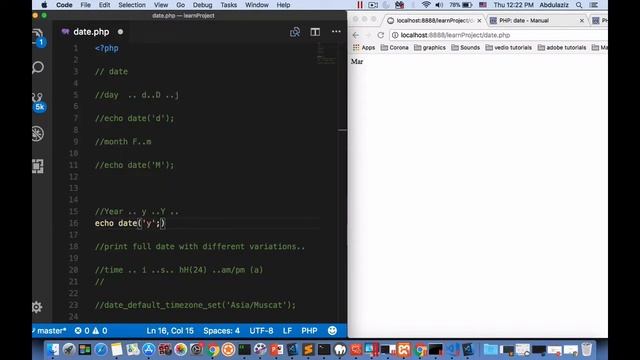
Task: Open the Debug icon in activity bar
Action: [38, 133]
